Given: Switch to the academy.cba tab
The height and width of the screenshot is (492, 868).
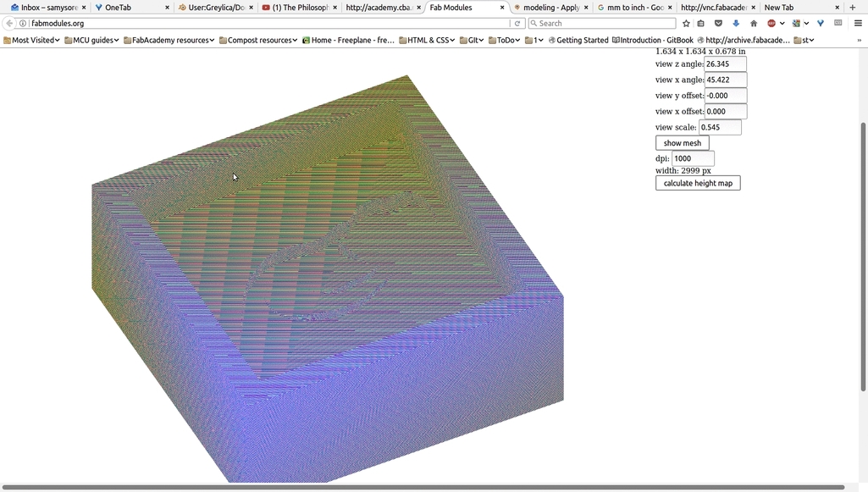Looking at the screenshot, I should [x=382, y=7].
